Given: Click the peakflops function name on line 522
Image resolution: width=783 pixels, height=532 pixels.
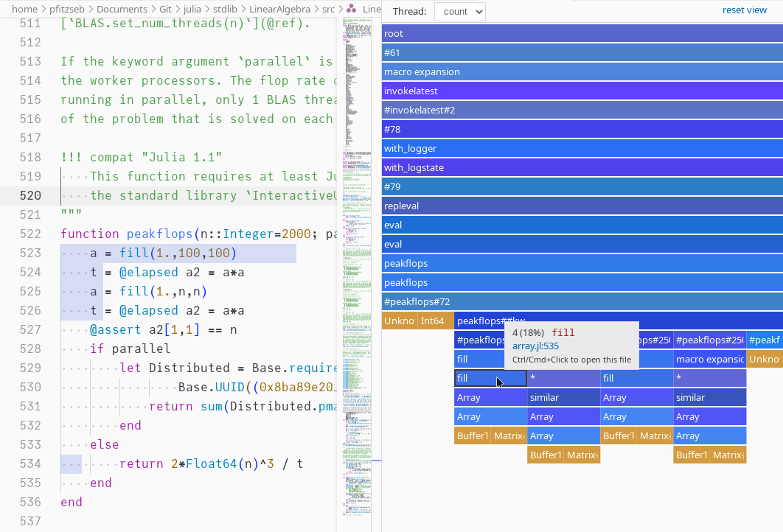Looking at the screenshot, I should pos(159,234).
